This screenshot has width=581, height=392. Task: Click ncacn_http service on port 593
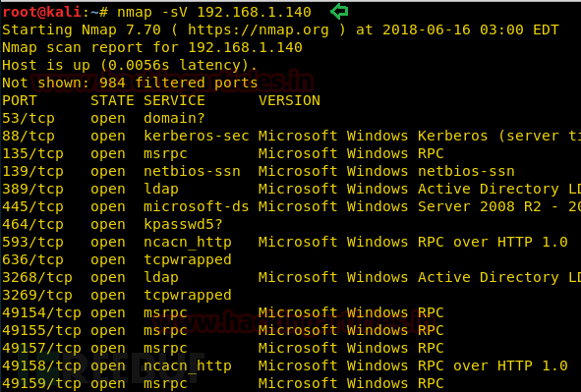point(188,242)
